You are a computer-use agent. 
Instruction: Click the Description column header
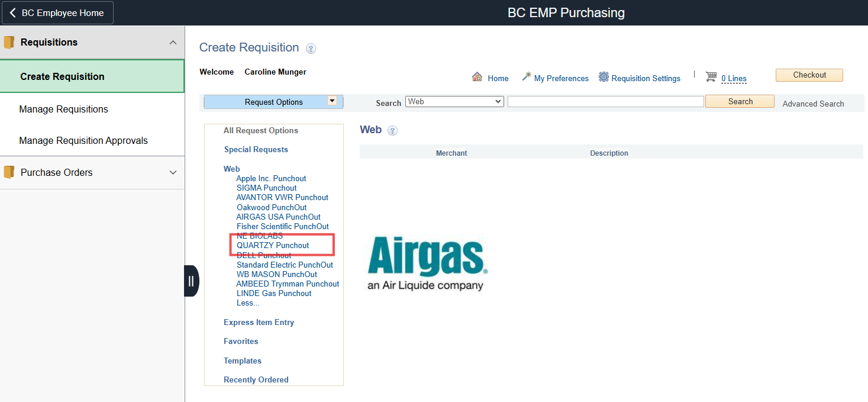pos(609,153)
